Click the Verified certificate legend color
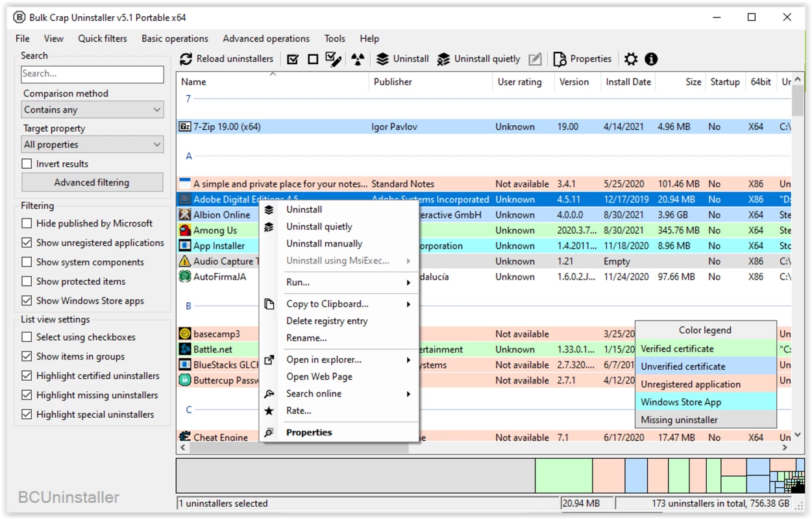Screen dimensions: 812x519 [x=706, y=348]
